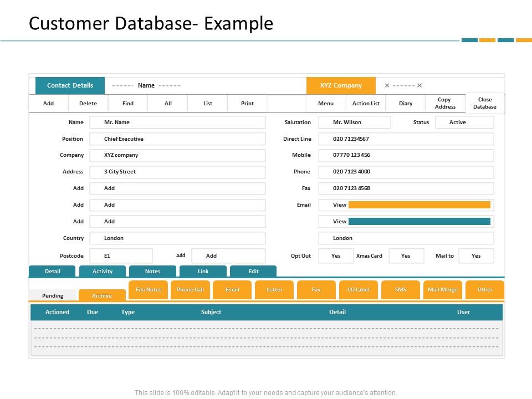The height and width of the screenshot is (399, 532).
Task: Toggle the Xmas Card Yes field
Action: pyautogui.click(x=406, y=256)
